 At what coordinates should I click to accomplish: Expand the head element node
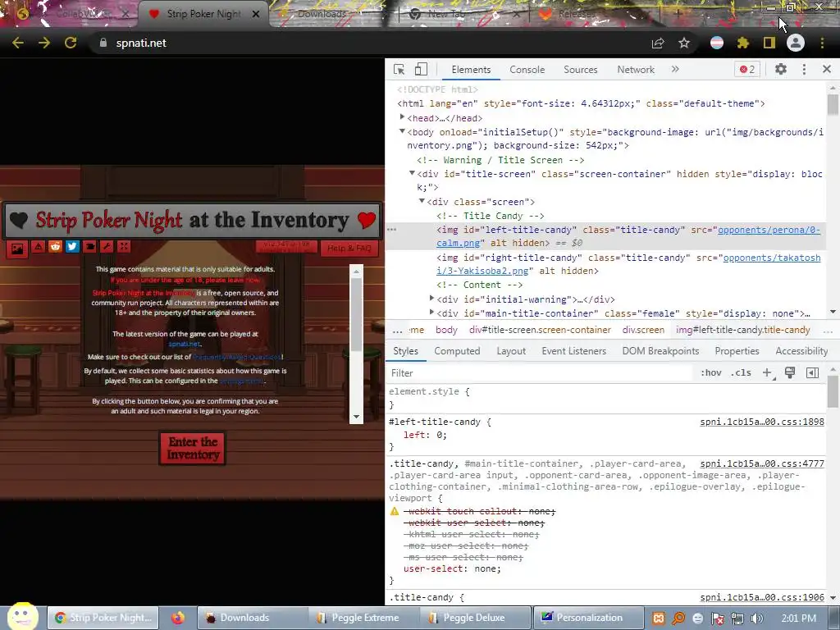pyautogui.click(x=402, y=117)
